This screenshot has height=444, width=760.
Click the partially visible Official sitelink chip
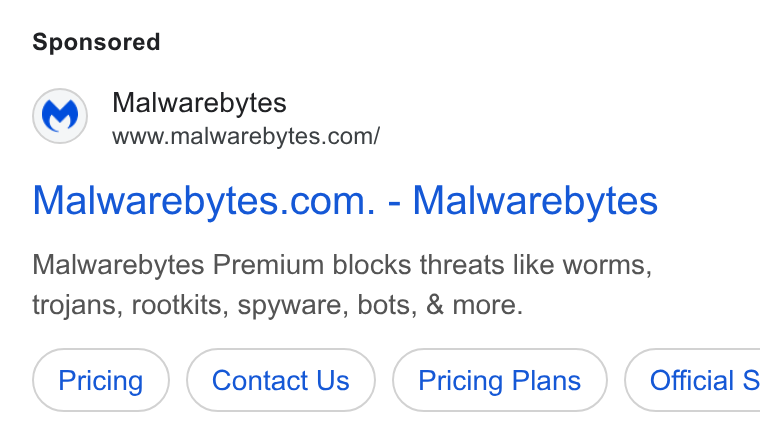(693, 380)
